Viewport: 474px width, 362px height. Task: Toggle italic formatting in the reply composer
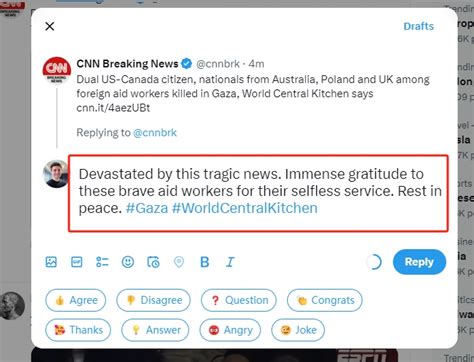point(230,262)
